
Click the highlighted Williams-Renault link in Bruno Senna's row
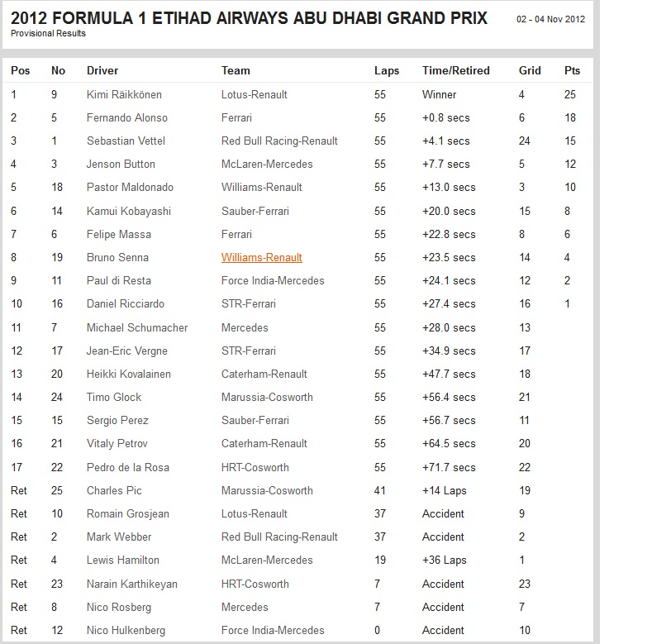click(261, 258)
